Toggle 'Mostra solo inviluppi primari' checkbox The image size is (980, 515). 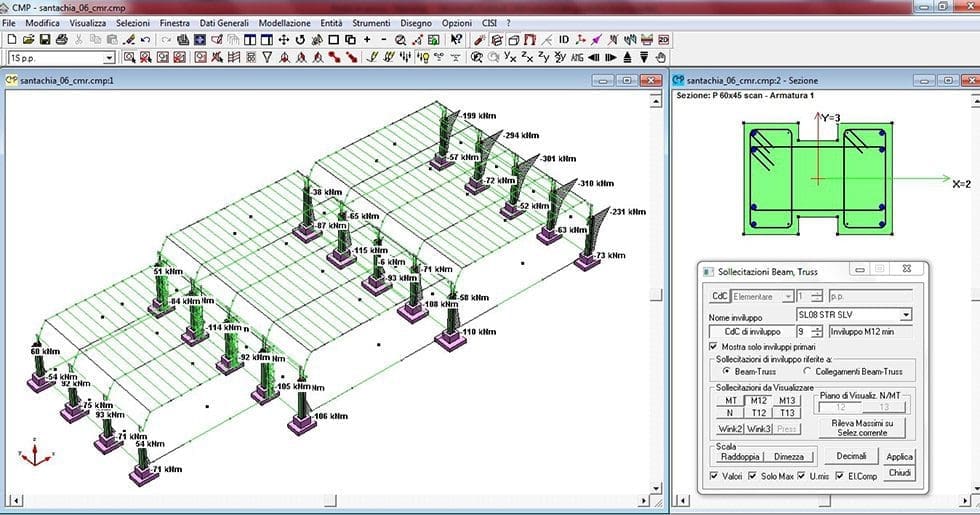point(712,346)
